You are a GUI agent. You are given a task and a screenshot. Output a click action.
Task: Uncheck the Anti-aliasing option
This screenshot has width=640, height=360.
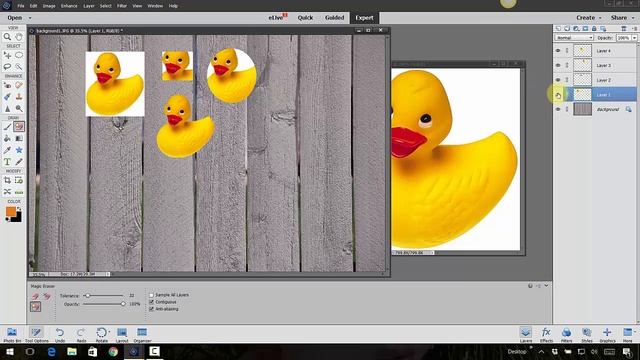[x=151, y=309]
